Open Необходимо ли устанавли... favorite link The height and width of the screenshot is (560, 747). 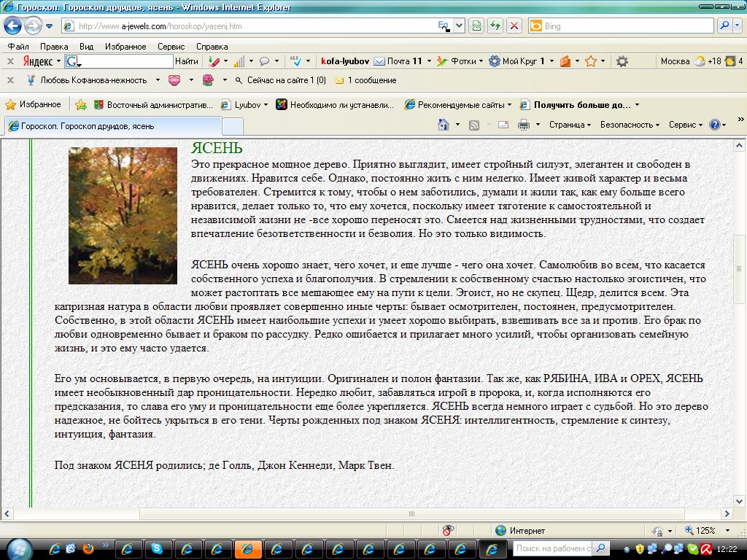click(x=336, y=105)
